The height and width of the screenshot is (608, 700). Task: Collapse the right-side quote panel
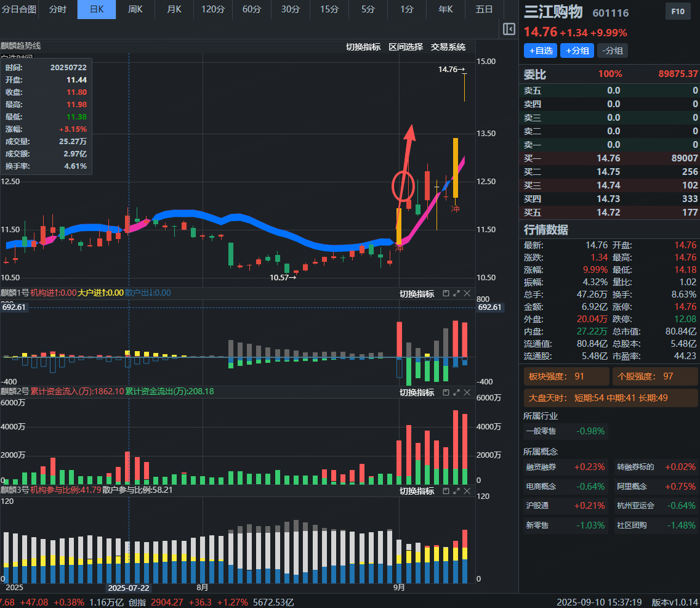point(509,29)
